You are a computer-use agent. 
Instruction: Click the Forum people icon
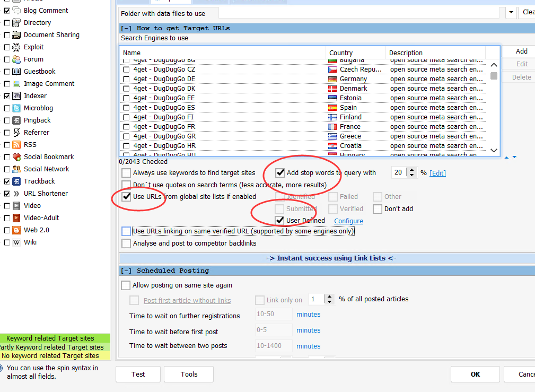coord(16,59)
